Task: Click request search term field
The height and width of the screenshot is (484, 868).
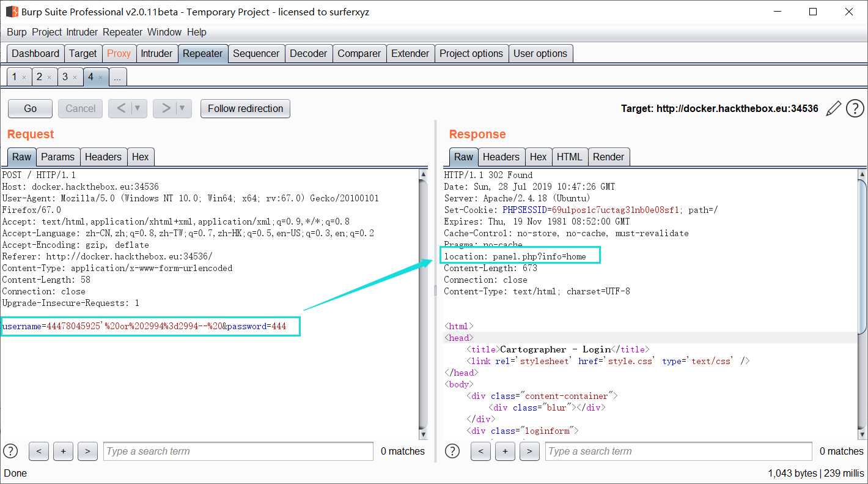Action: click(x=238, y=451)
